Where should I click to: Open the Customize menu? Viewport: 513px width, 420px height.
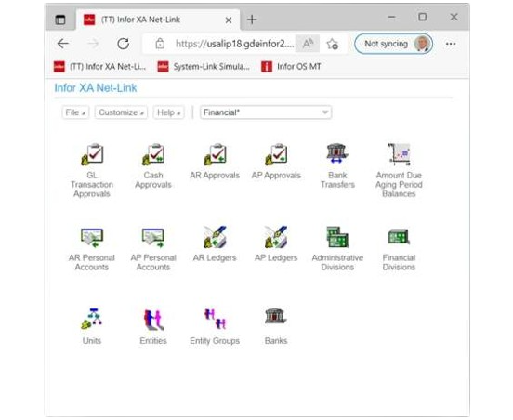coord(121,112)
